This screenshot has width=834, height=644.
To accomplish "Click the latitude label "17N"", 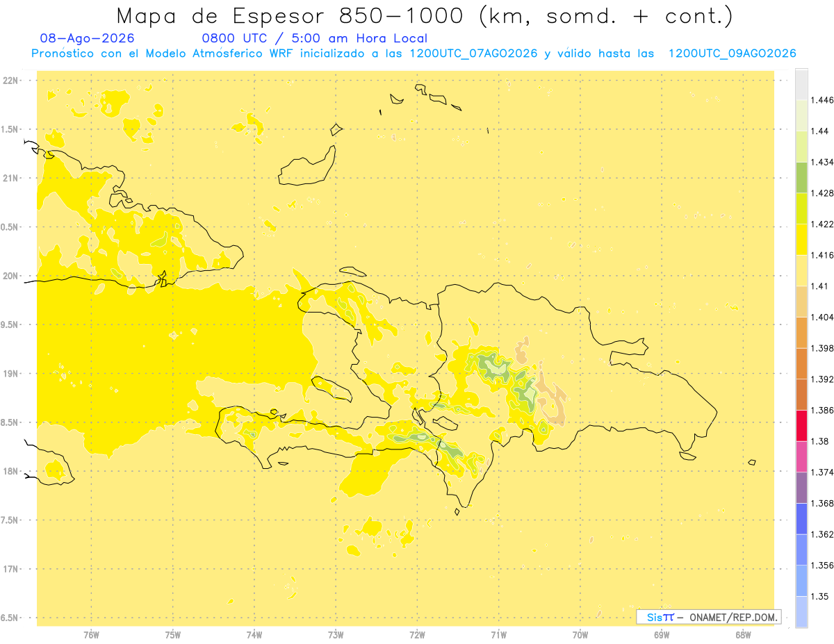I will [x=11, y=569].
